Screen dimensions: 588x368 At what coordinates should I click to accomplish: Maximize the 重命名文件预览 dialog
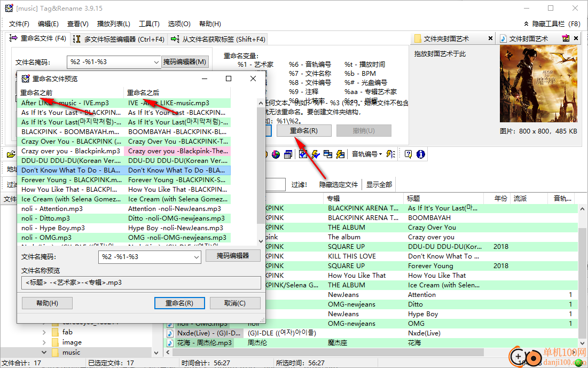[229, 79]
